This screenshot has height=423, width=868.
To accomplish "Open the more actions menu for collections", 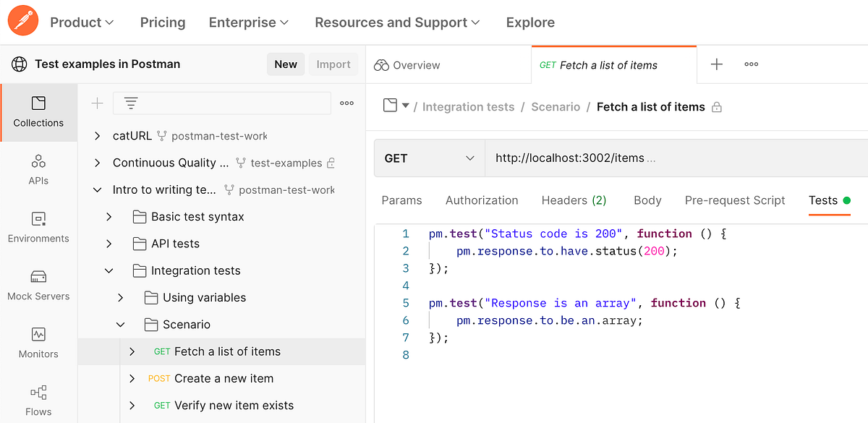I will [x=346, y=103].
